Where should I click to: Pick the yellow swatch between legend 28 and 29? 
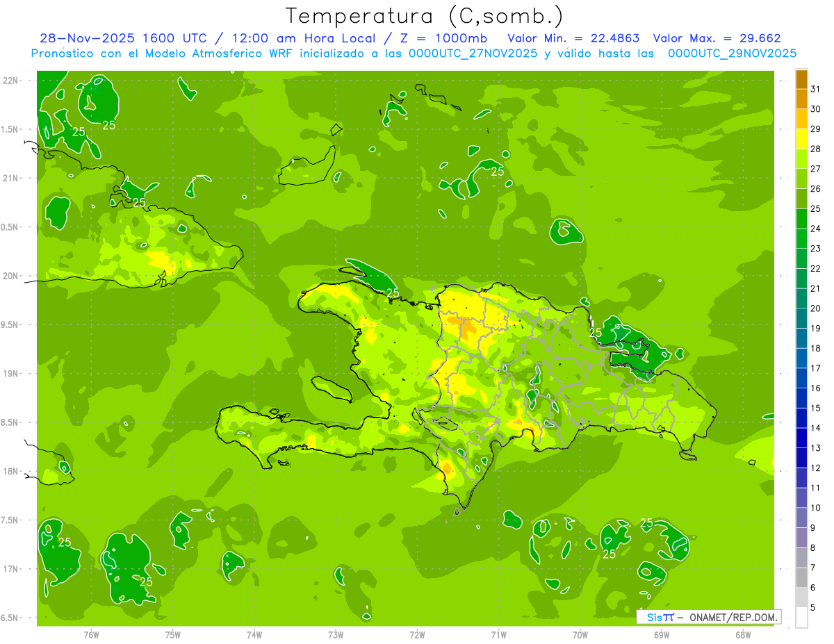coord(801,138)
